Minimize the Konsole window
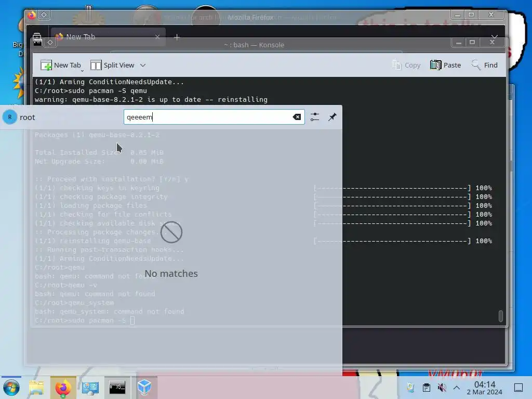Viewport: 532px width, 399px height. pyautogui.click(x=458, y=43)
